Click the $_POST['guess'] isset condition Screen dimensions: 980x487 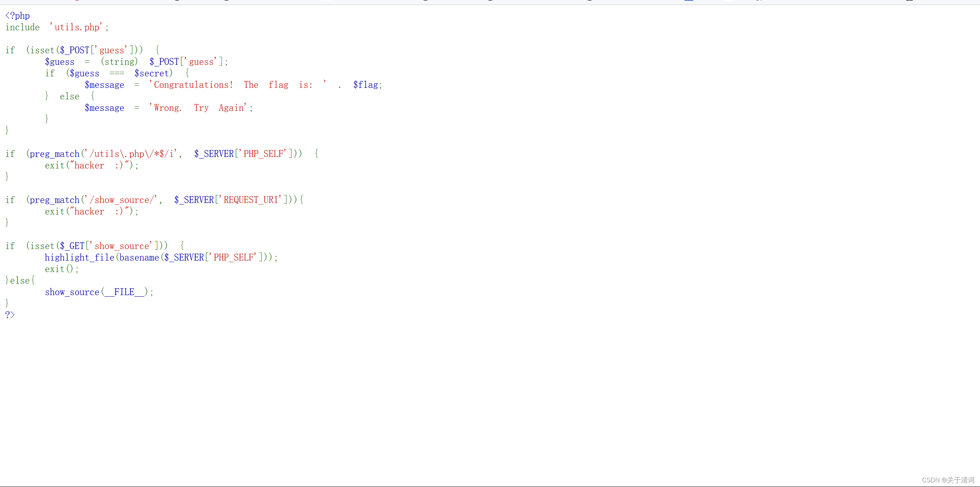(x=96, y=50)
